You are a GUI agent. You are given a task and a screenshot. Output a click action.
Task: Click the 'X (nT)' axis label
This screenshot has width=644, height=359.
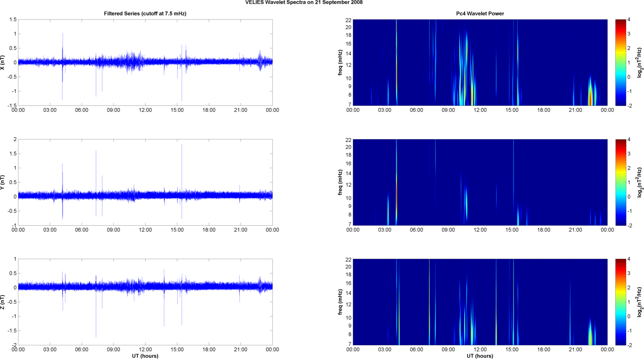tap(3, 62)
